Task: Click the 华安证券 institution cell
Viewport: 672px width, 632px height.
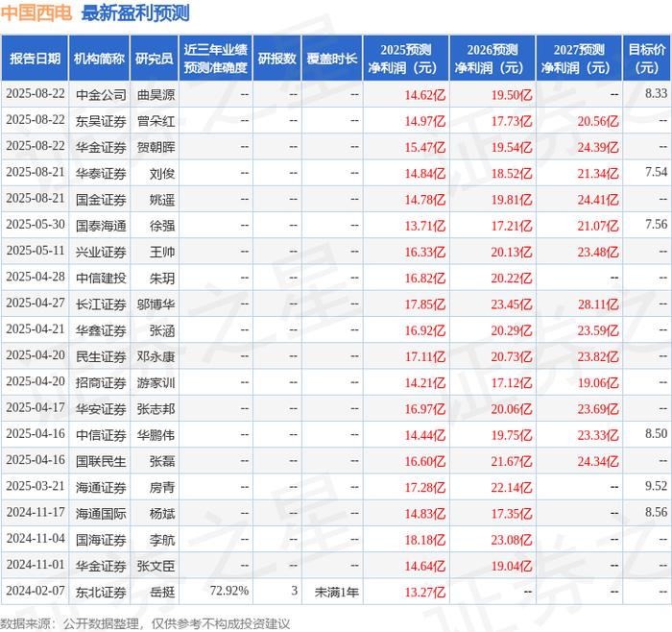Action: (101, 408)
